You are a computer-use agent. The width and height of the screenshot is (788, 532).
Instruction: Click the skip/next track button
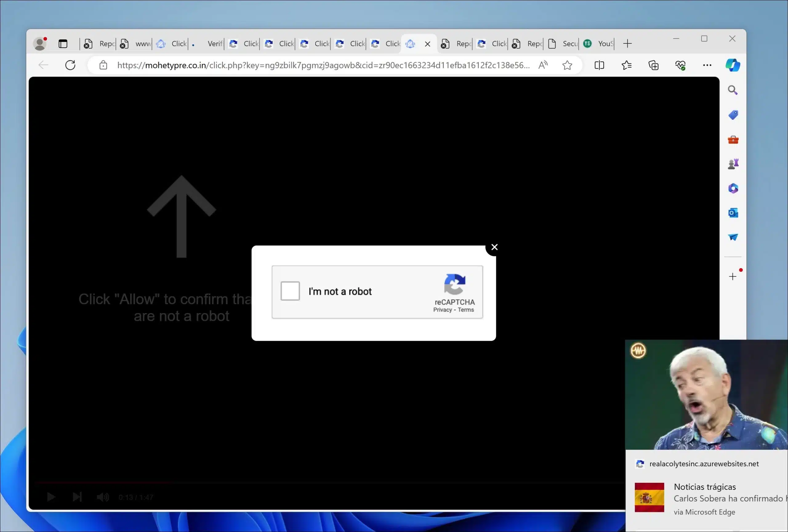(x=77, y=497)
